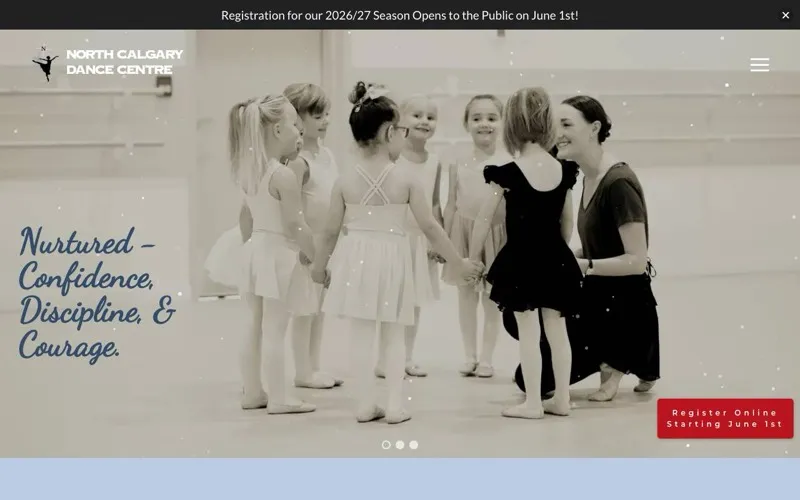The height and width of the screenshot is (500, 800).
Task: Click the Nurtured Confidence, Discipline & Courage headline
Action: [97, 294]
